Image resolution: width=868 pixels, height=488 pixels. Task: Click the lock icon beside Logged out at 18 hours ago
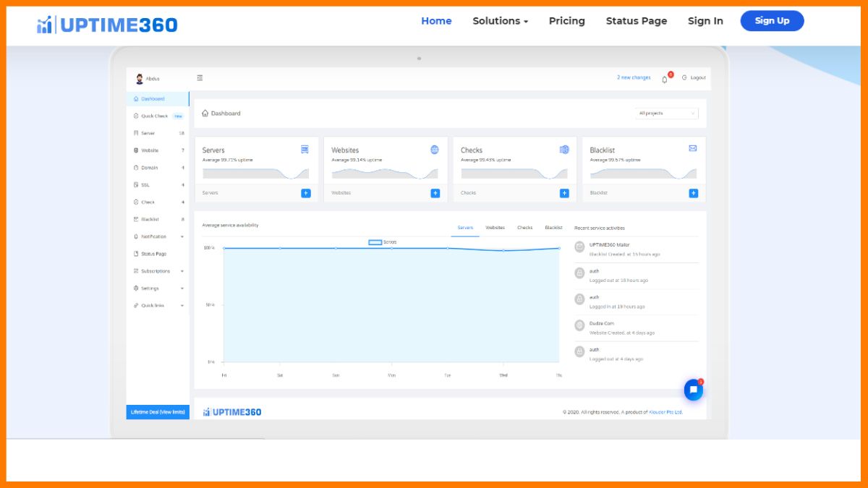(x=579, y=273)
